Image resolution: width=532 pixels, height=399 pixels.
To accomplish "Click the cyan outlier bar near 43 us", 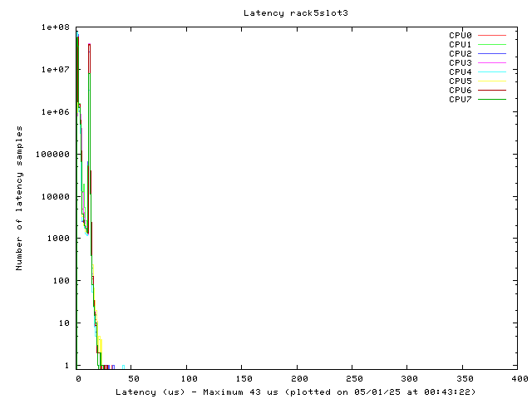I will (123, 367).
